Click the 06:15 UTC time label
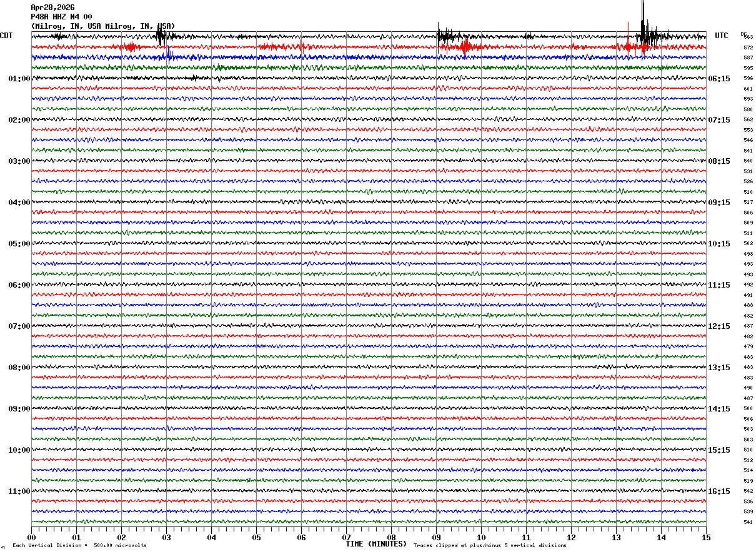Screen dimensions: 756x554 pos(719,79)
